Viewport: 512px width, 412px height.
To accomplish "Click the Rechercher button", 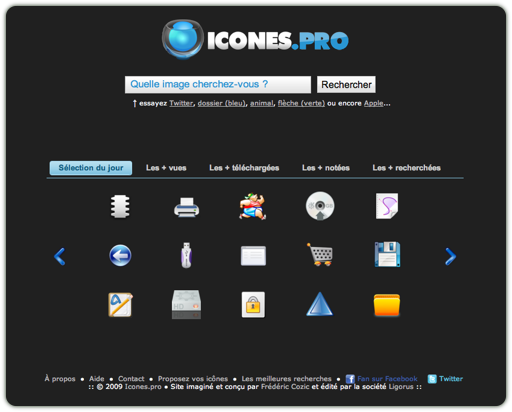I will point(346,85).
